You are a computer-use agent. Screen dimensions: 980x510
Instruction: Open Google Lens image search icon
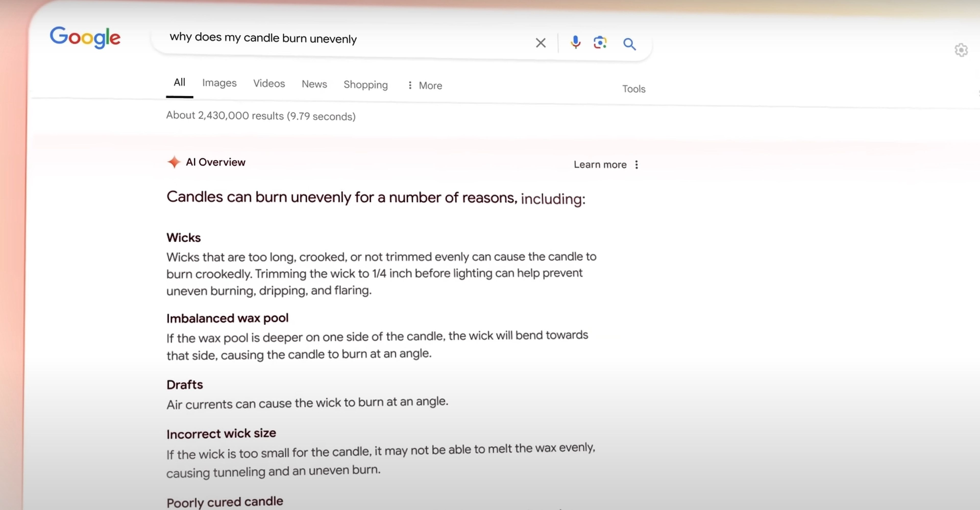(600, 43)
